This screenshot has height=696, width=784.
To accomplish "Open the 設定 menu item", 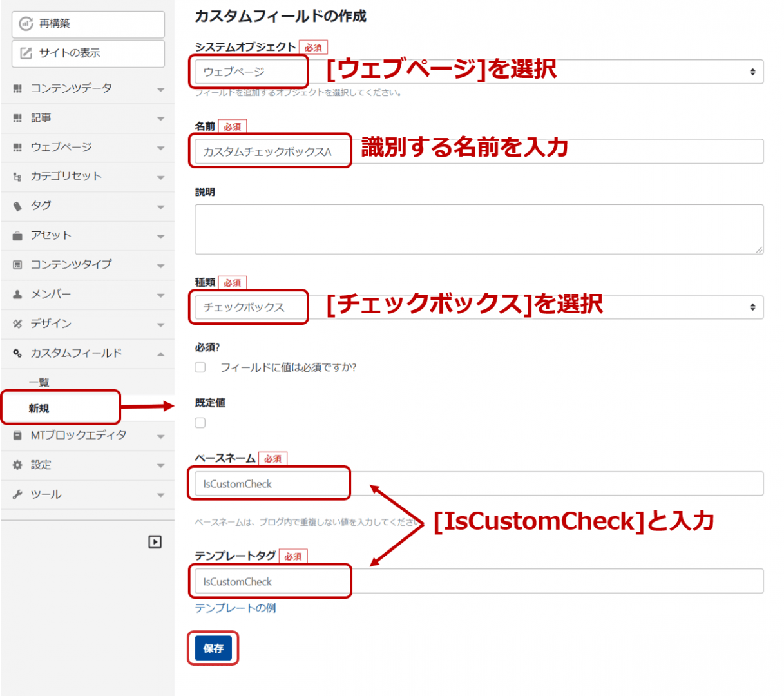I will pyautogui.click(x=88, y=465).
